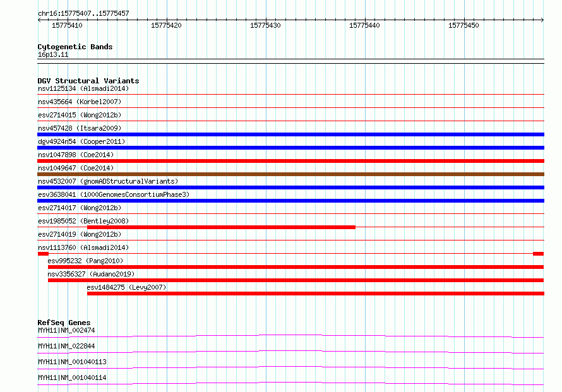The height and width of the screenshot is (392, 562).
Task: Select the 15775450 ruler coordinate
Action: 463,25
